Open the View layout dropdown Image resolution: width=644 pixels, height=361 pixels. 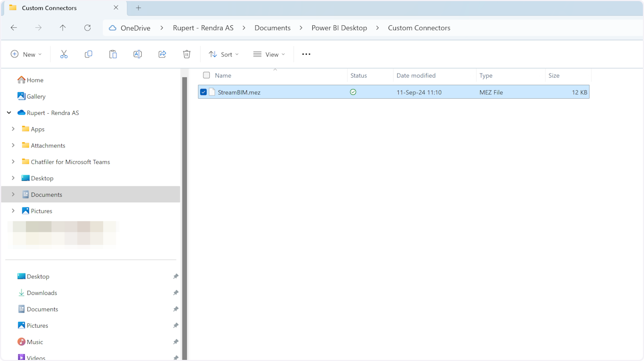(269, 54)
